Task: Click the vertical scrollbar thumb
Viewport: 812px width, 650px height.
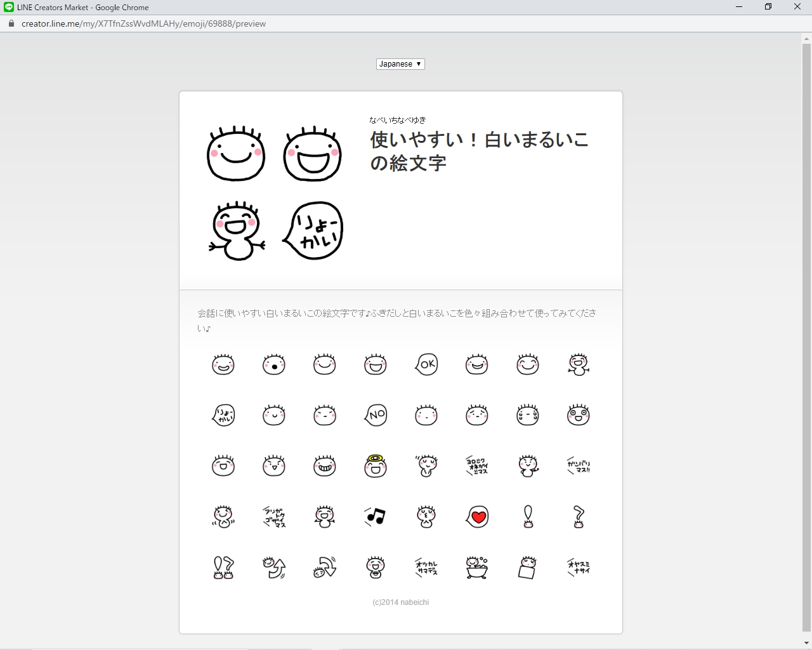Action: click(x=807, y=338)
